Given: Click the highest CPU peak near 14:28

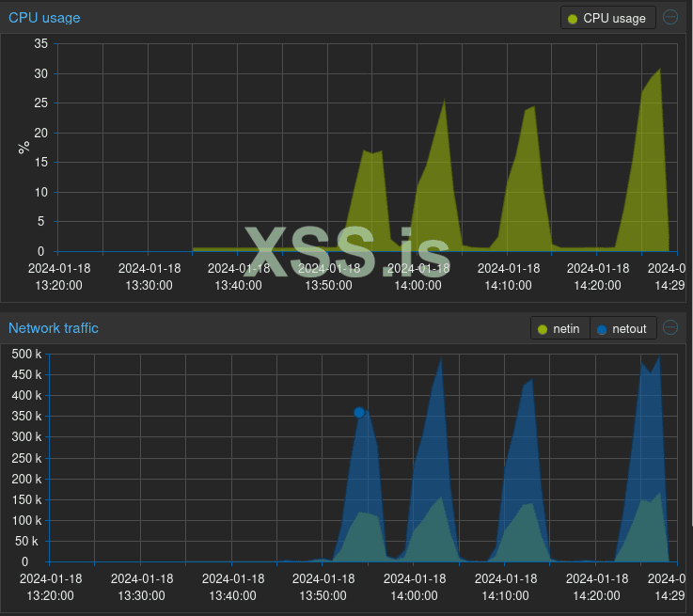Looking at the screenshot, I should (660, 69).
